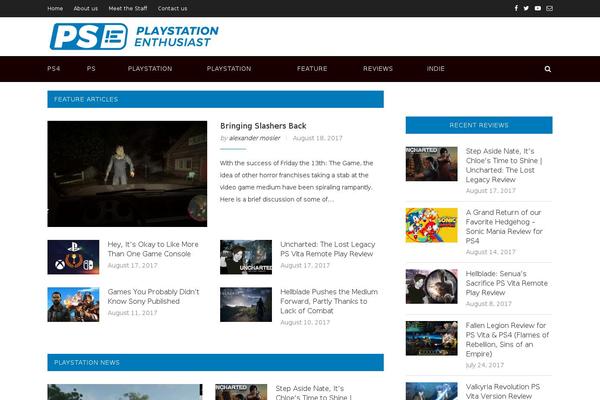Click the PlayStation News section header
Image resolution: width=600 pixels, height=400 pixels.
tap(215, 362)
